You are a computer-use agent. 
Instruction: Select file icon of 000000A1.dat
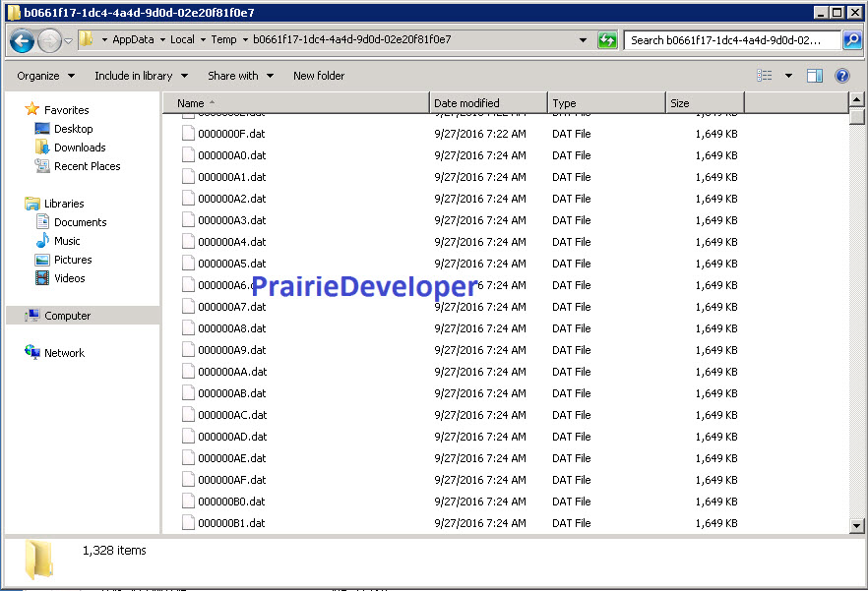pyautogui.click(x=188, y=177)
